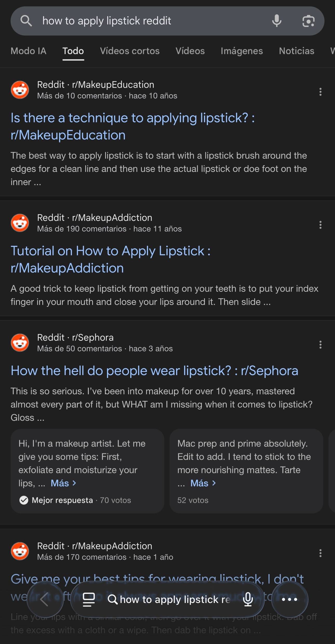The width and height of the screenshot is (335, 644).
Task: Tap microphone icon in bottom address bar
Action: 248,599
